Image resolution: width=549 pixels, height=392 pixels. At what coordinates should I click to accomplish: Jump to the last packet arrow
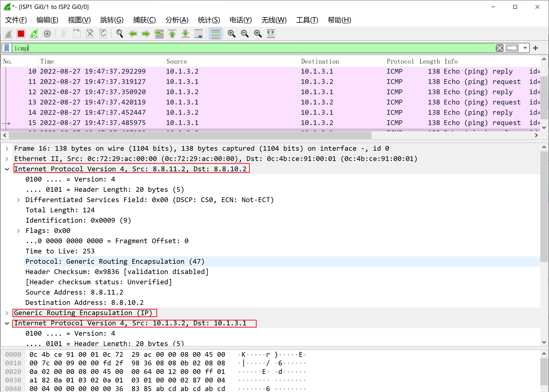tap(185, 34)
